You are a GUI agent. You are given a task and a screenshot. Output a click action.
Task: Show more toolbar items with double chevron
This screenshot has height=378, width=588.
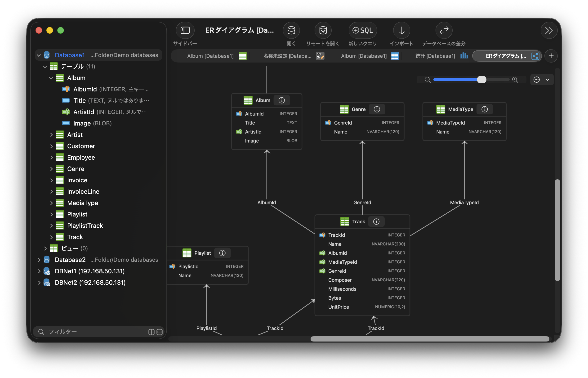[x=549, y=31]
